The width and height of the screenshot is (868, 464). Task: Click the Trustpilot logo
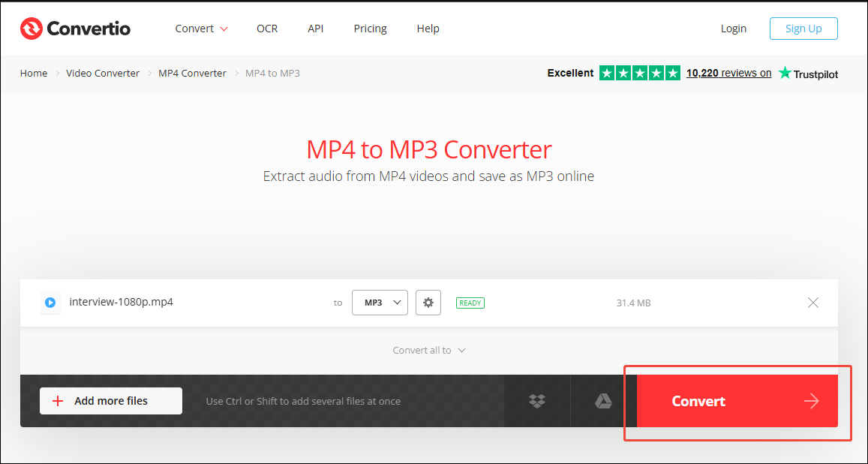tap(808, 73)
